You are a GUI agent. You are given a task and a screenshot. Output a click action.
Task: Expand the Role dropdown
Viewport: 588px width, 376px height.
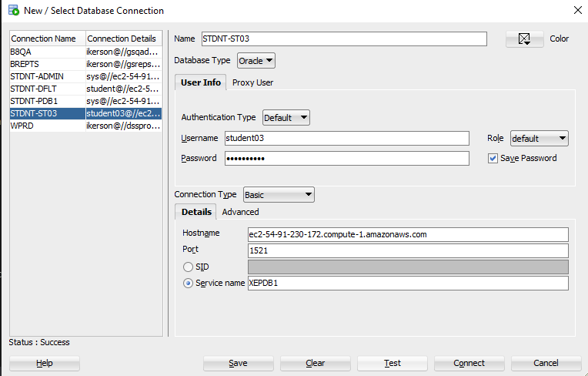point(540,139)
